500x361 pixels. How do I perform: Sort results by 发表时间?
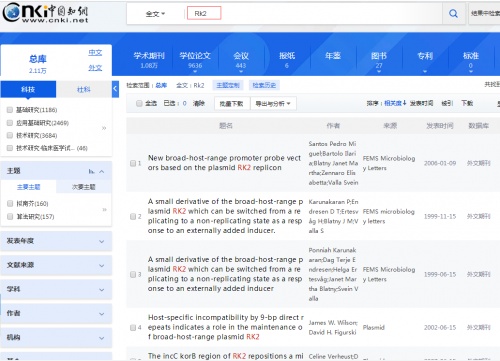[x=421, y=103]
